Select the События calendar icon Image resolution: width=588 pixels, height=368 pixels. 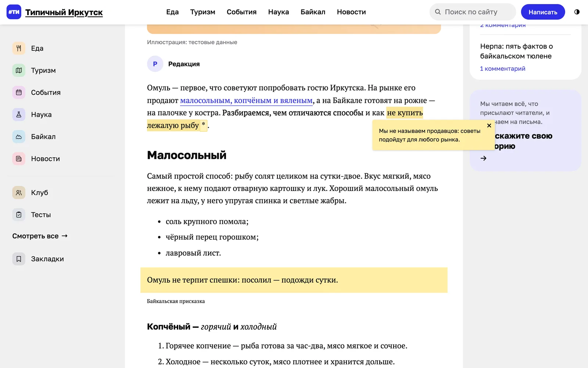19,92
